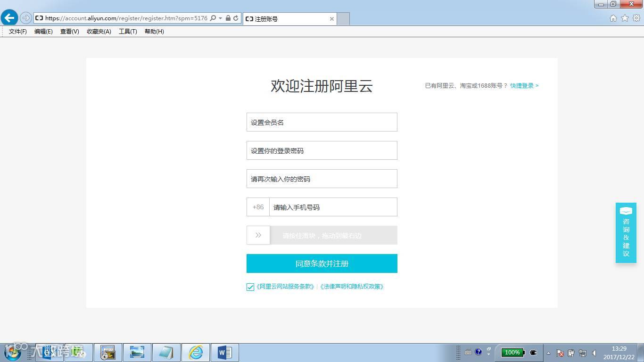Switch to Internet Explorer in the taskbar

196,353
